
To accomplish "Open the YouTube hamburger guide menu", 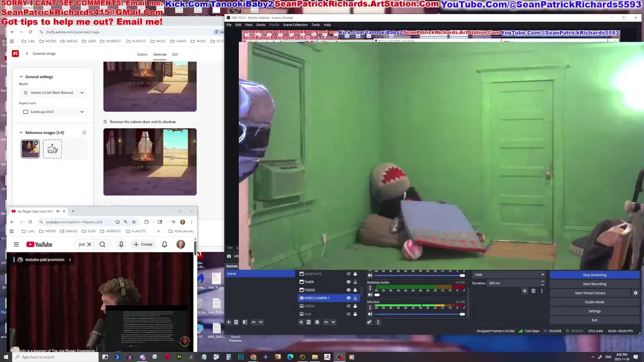I will click(x=16, y=244).
